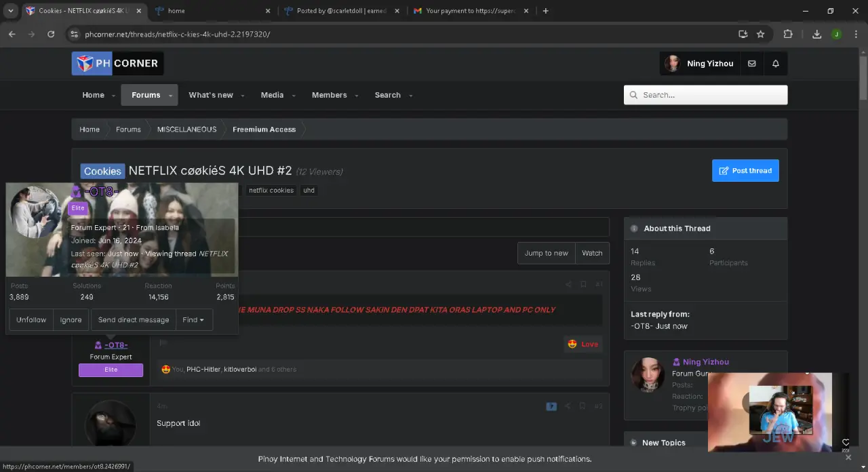Bookmark this page with the star icon
This screenshot has height=472, width=868.
[x=761, y=34]
